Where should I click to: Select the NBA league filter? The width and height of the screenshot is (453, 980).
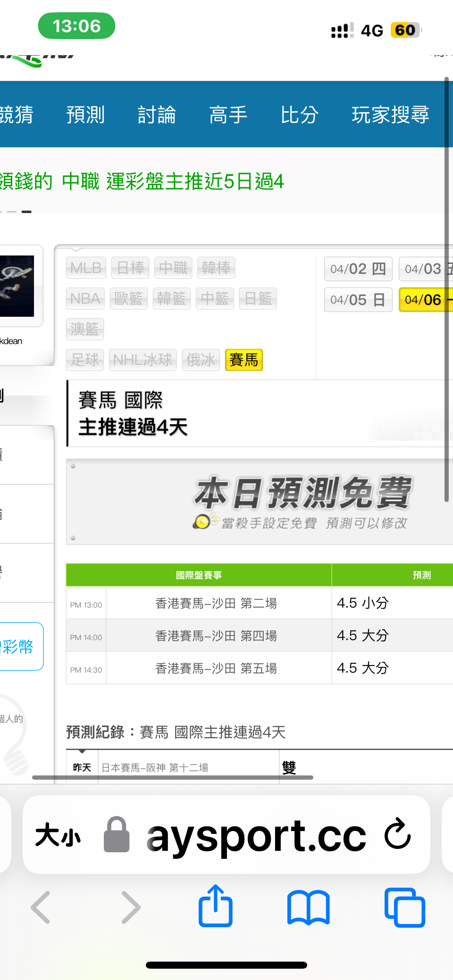point(85,298)
